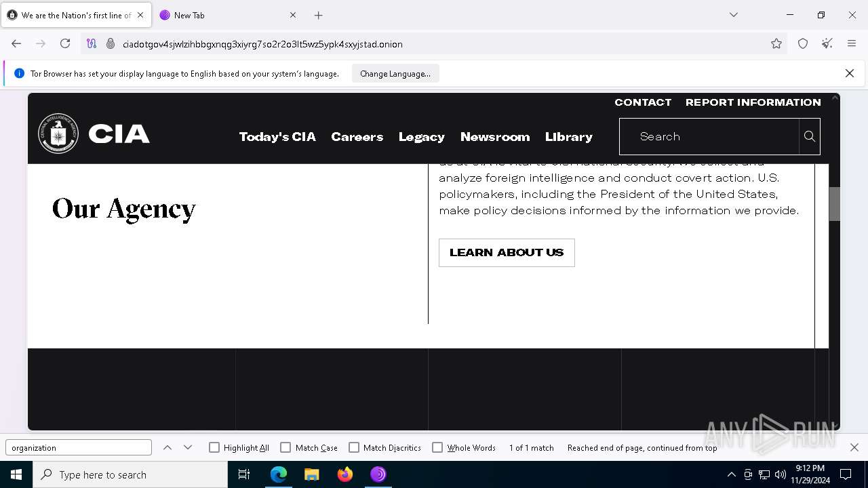Submit the CIA site search magnifier icon
The image size is (868, 488).
(810, 136)
